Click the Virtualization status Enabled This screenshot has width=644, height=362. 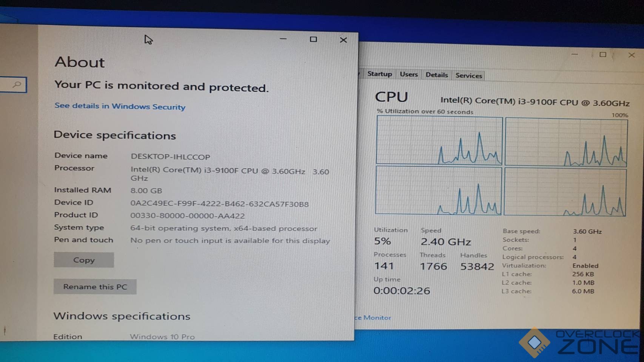point(585,265)
